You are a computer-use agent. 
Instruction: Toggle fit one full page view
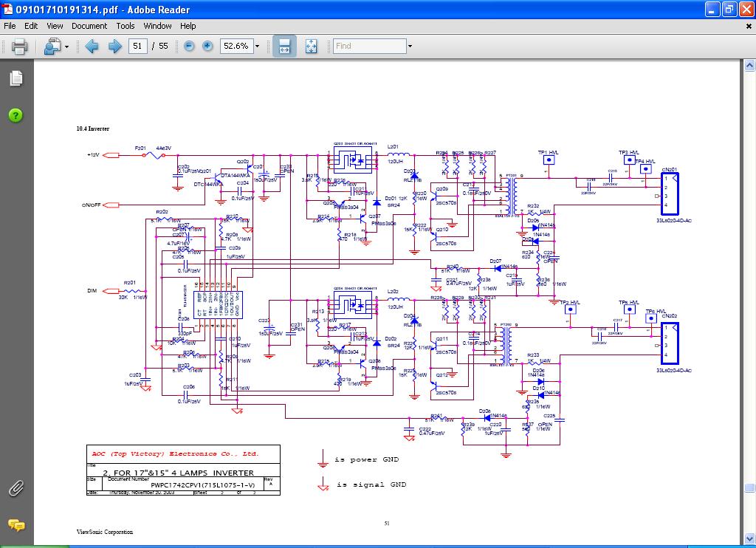tap(311, 46)
